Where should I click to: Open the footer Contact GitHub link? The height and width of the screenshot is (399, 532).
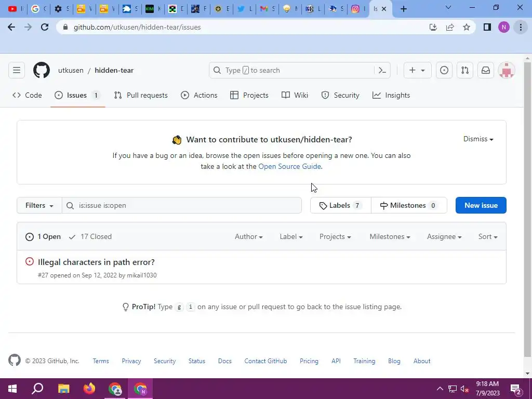click(265, 361)
